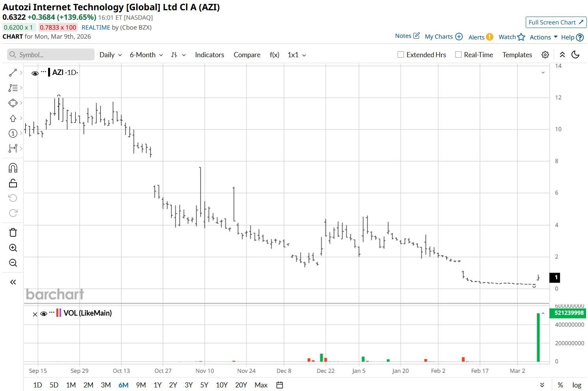Open Full Screen Chart
The height and width of the screenshot is (391, 588).
(556, 22)
